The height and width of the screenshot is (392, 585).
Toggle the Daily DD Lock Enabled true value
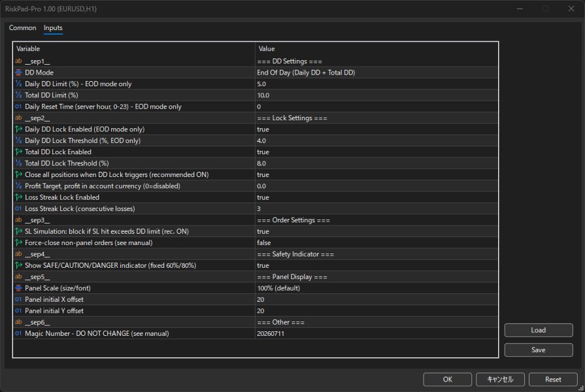click(376, 129)
